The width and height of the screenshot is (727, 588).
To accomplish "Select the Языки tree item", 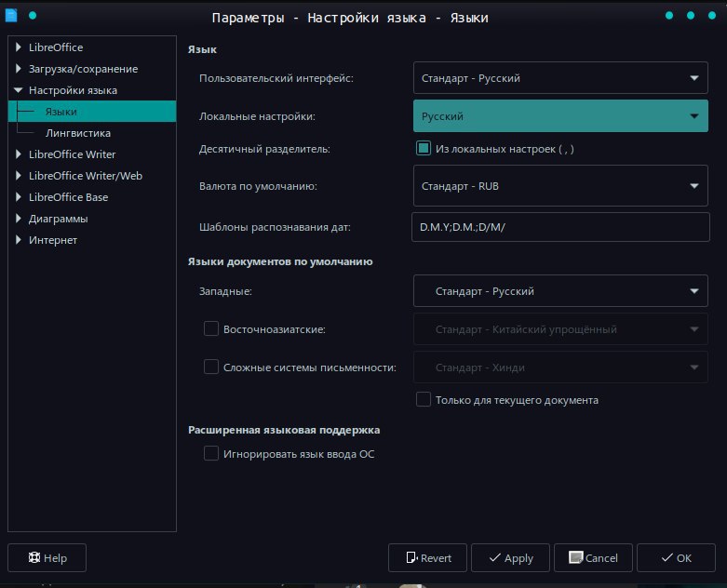I will click(x=92, y=112).
